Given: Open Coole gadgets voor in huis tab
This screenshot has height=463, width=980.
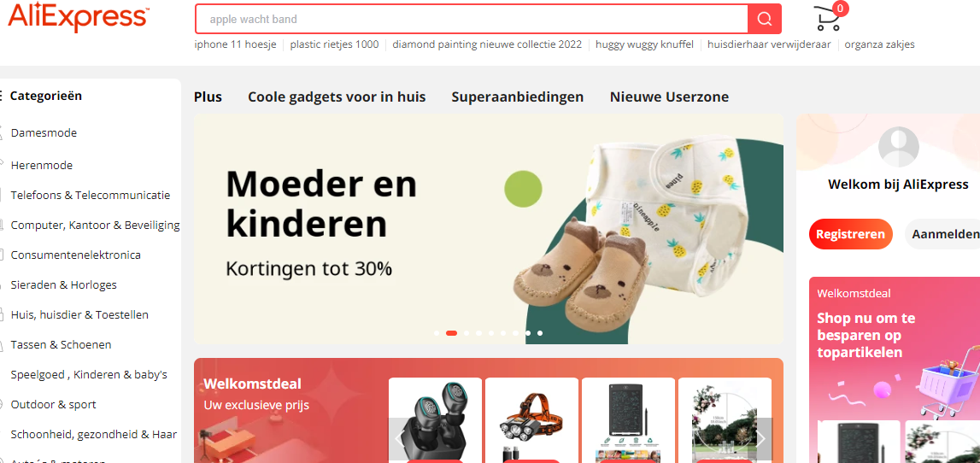Looking at the screenshot, I should tap(337, 97).
